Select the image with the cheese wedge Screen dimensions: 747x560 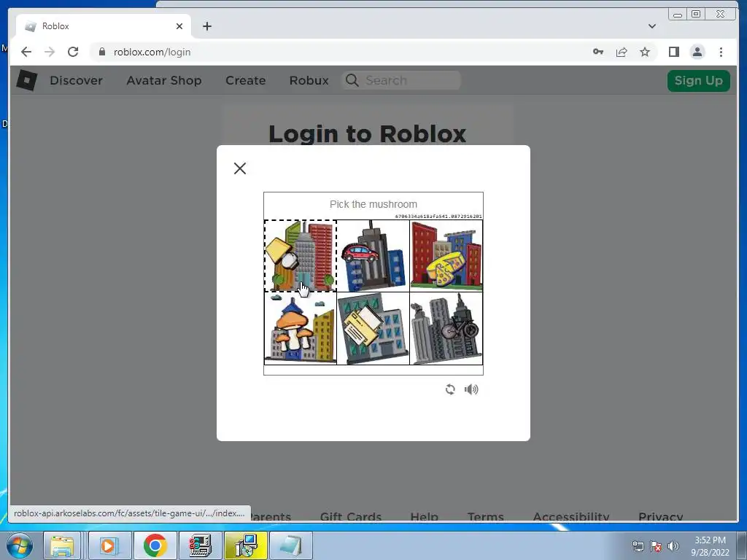pyautogui.click(x=446, y=256)
